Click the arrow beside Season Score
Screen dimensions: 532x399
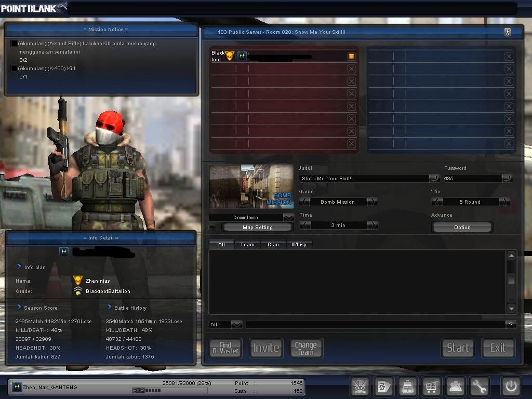19,307
